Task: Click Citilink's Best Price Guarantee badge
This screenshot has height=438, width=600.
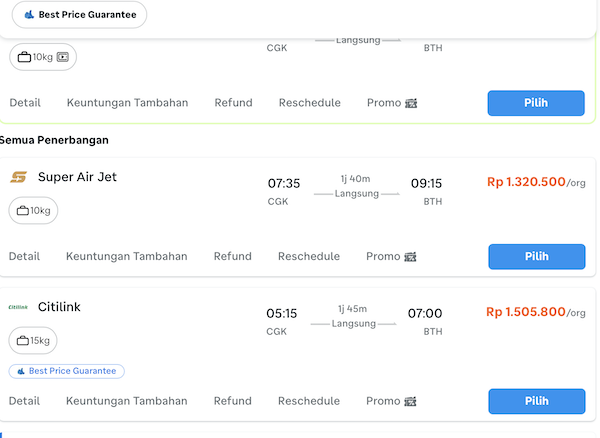Action: [x=66, y=371]
